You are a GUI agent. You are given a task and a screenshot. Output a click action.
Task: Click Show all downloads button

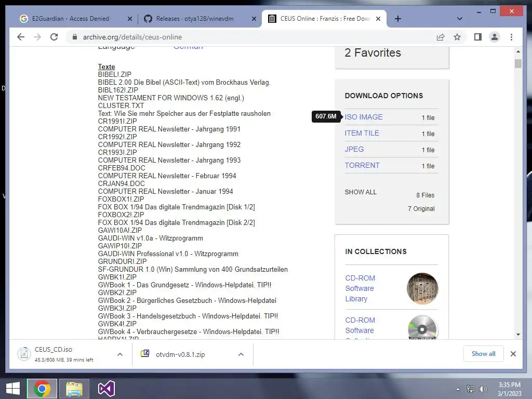click(484, 354)
